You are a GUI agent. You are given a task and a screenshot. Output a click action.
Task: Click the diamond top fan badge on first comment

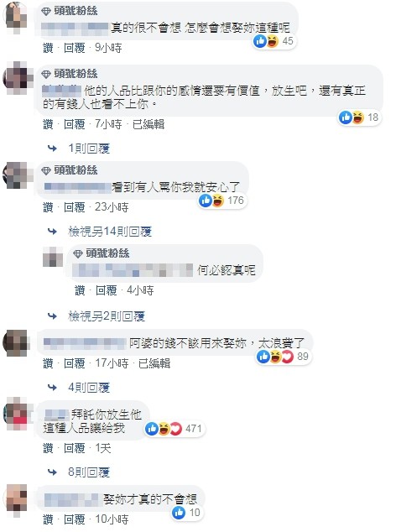[x=46, y=12]
